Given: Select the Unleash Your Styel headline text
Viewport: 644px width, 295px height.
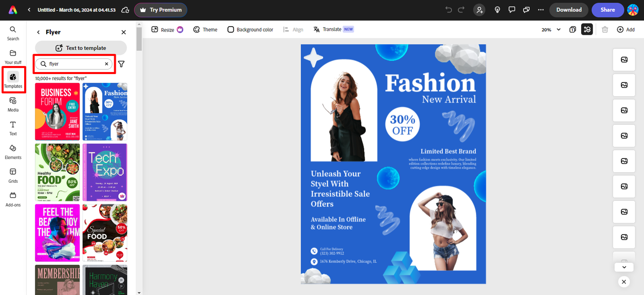Looking at the screenshot, I should click(x=340, y=189).
